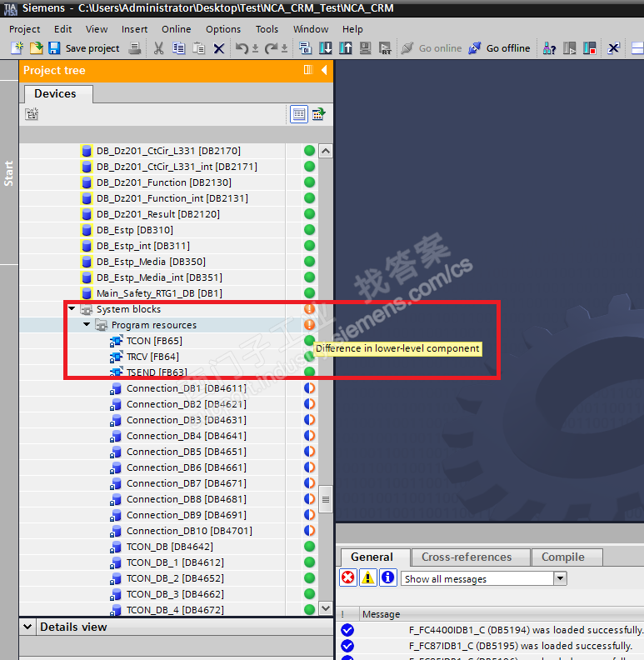Open the Project menu
The height and width of the screenshot is (660, 644).
24,29
